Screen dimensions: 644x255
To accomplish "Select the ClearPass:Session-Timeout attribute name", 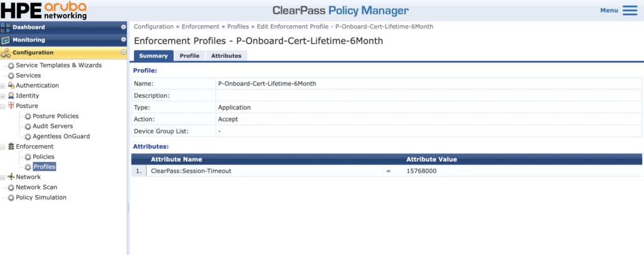I will 191,171.
